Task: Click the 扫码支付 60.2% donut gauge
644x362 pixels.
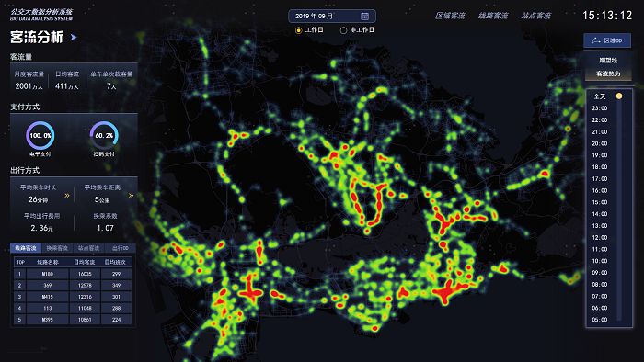Action: click(104, 135)
